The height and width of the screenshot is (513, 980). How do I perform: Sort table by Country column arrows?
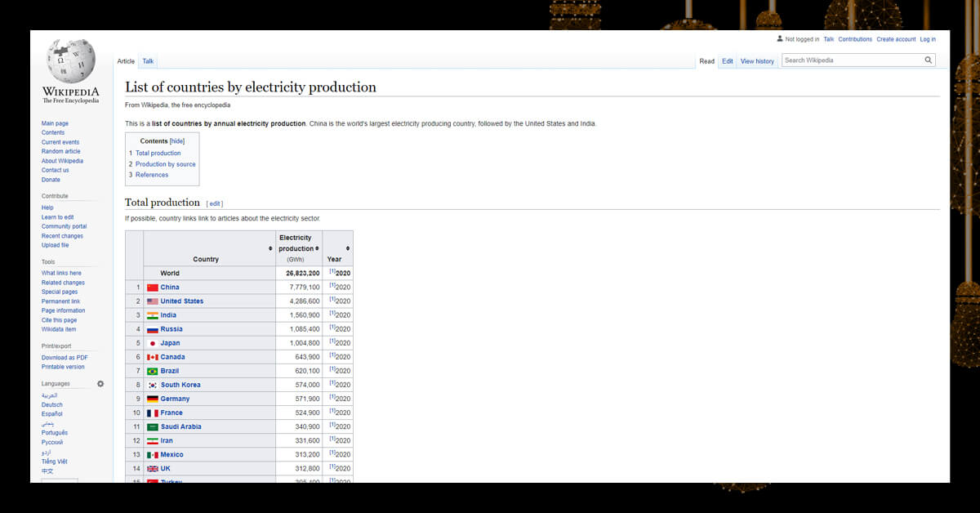tap(270, 248)
